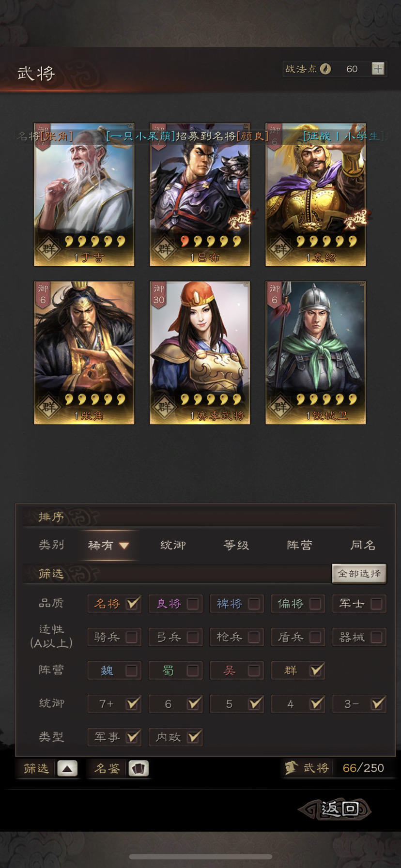This screenshot has width=401, height=868.
Task: Uncheck the 名将 quality checkbox
Action: (132, 603)
